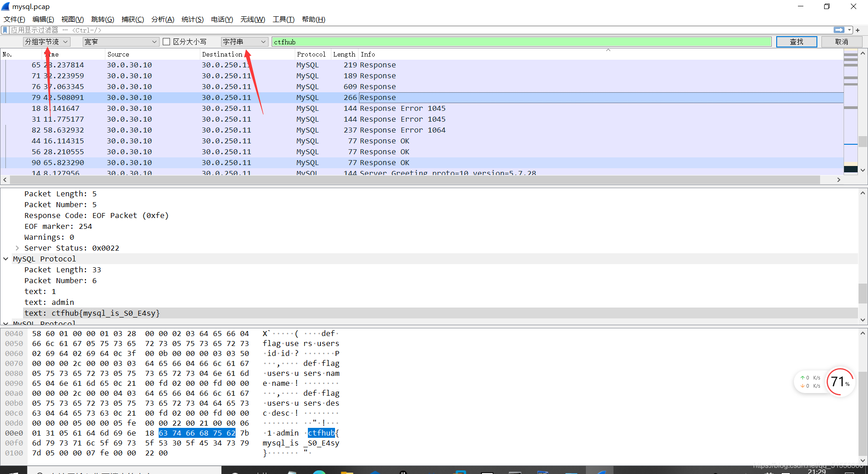Click the packet bytes pane scroll-up arrow
868x474 pixels.
[x=863, y=333]
